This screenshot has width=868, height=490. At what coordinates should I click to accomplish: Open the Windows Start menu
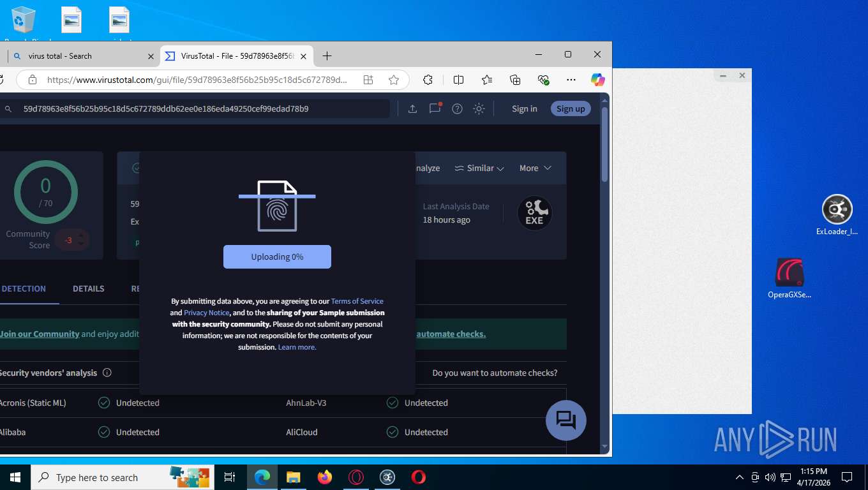(15, 477)
